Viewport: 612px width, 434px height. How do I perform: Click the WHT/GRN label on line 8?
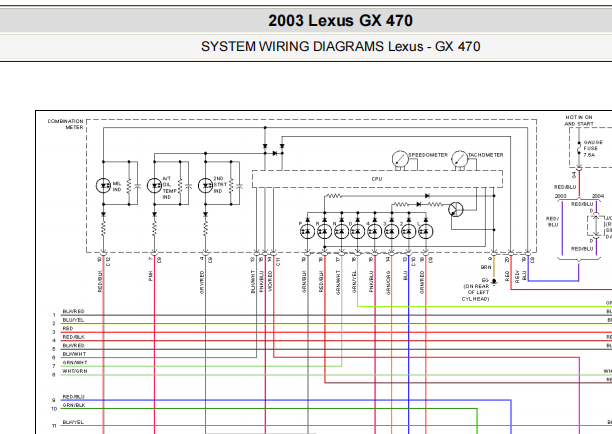click(75, 371)
